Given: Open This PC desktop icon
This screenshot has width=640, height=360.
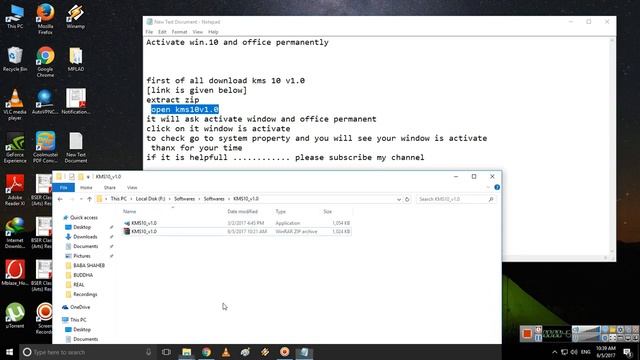Looking at the screenshot, I should [15, 16].
